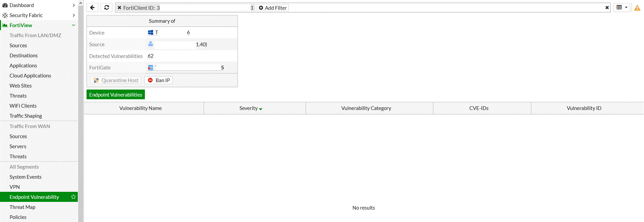Select the Endpoint Vulnerabilities tab
Image resolution: width=644 pixels, height=222 pixels.
(116, 95)
